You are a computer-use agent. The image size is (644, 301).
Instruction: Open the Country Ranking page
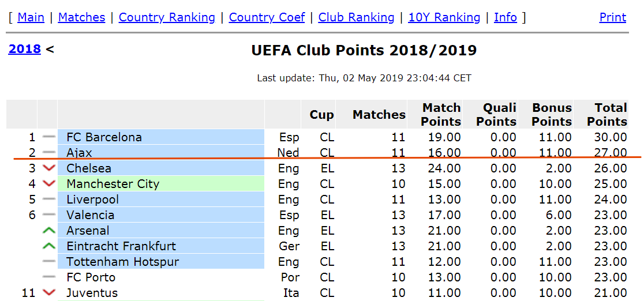167,17
